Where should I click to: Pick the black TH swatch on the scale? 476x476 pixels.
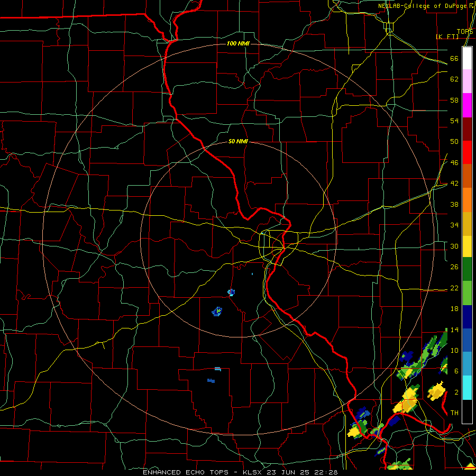pyautogui.click(x=467, y=411)
